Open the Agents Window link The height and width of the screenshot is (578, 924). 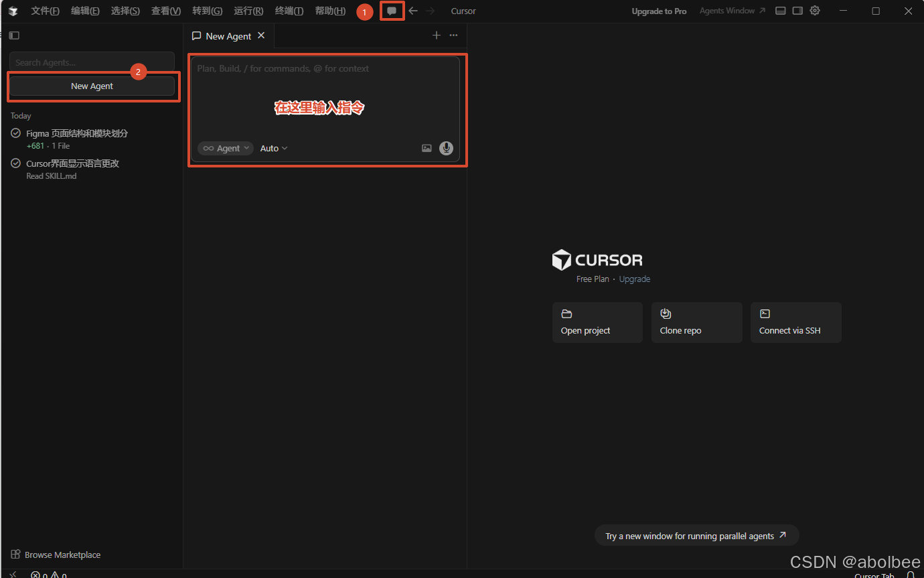point(733,11)
